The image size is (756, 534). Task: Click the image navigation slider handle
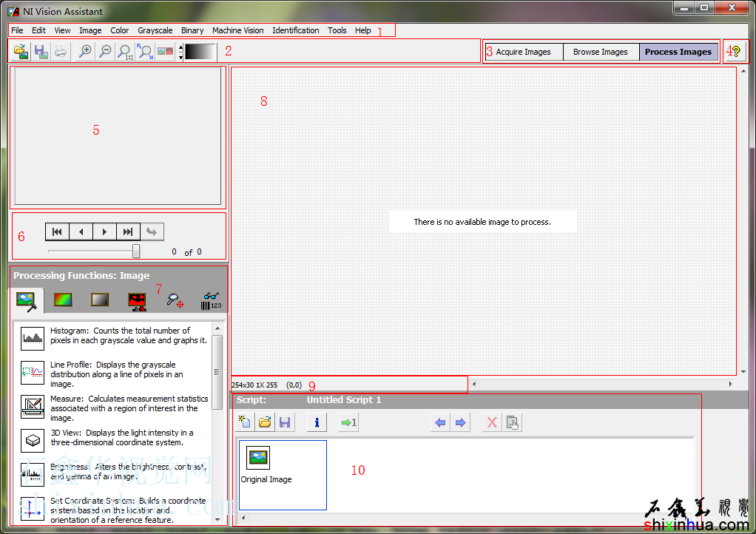coord(136,251)
